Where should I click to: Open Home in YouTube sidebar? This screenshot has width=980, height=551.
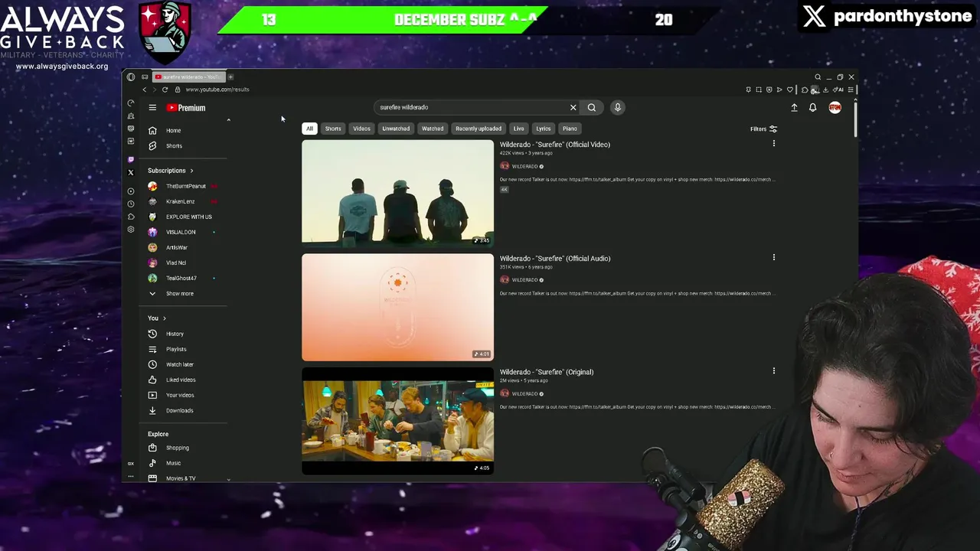[x=174, y=131]
